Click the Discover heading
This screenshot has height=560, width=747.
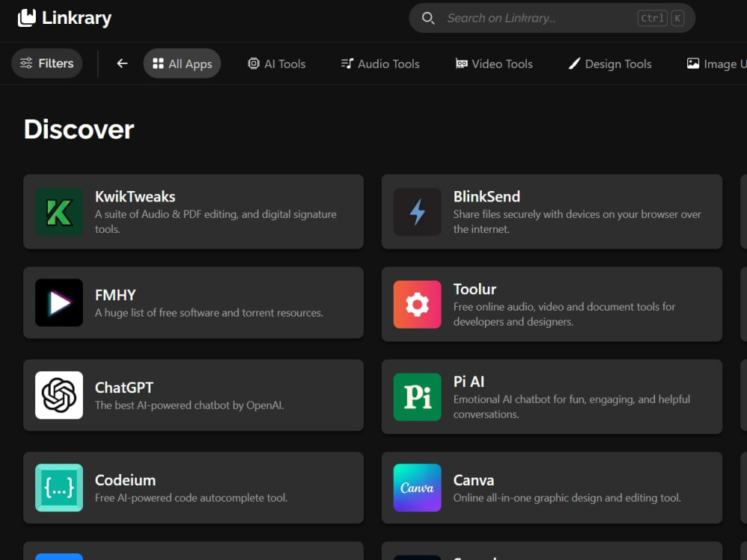pos(79,129)
